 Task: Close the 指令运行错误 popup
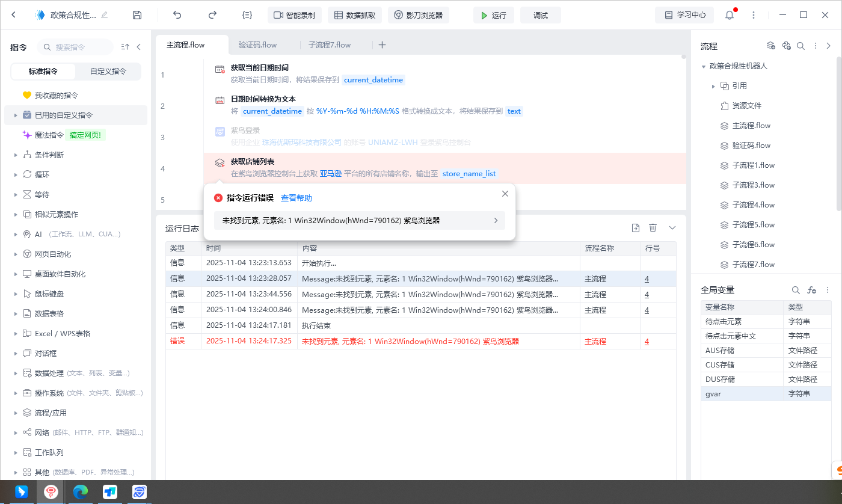tap(505, 194)
